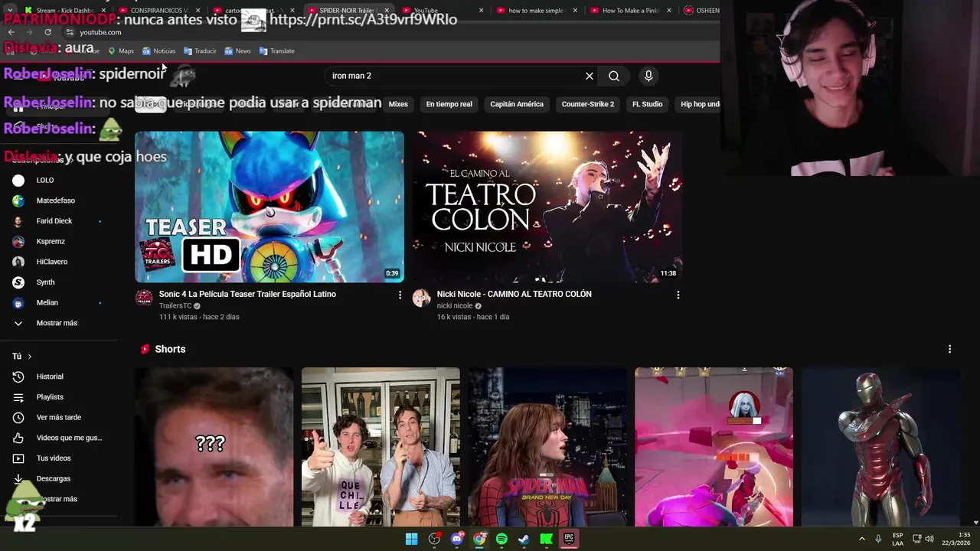Open the Melian subscription channel
Viewport: 980px width, 551px height.
click(x=58, y=303)
